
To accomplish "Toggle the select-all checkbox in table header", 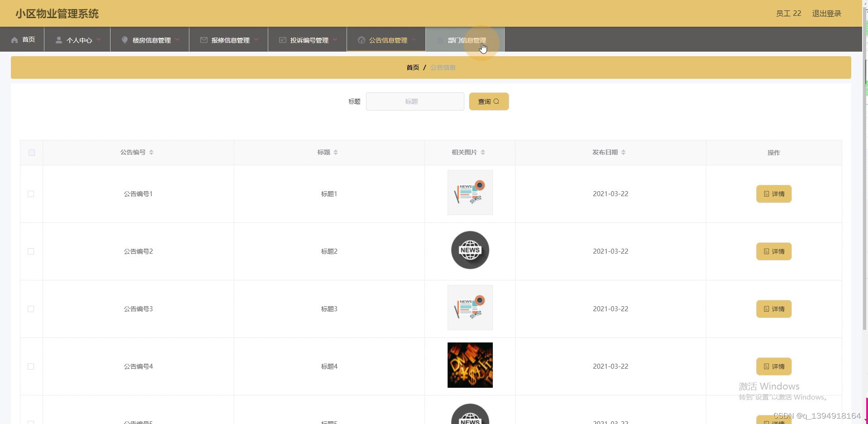I will (32, 153).
